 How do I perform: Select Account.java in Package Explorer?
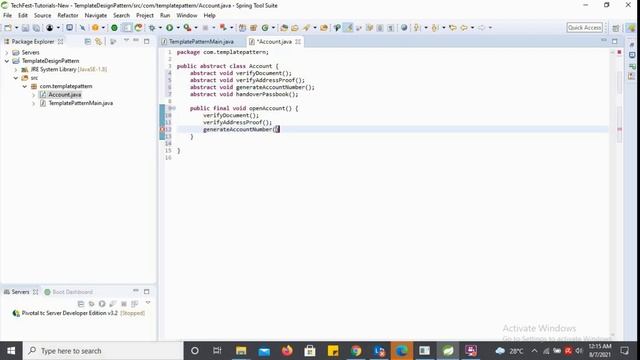pyautogui.click(x=64, y=95)
